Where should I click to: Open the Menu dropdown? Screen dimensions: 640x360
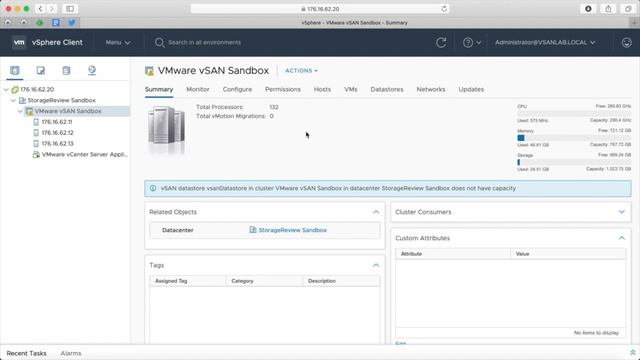point(118,42)
